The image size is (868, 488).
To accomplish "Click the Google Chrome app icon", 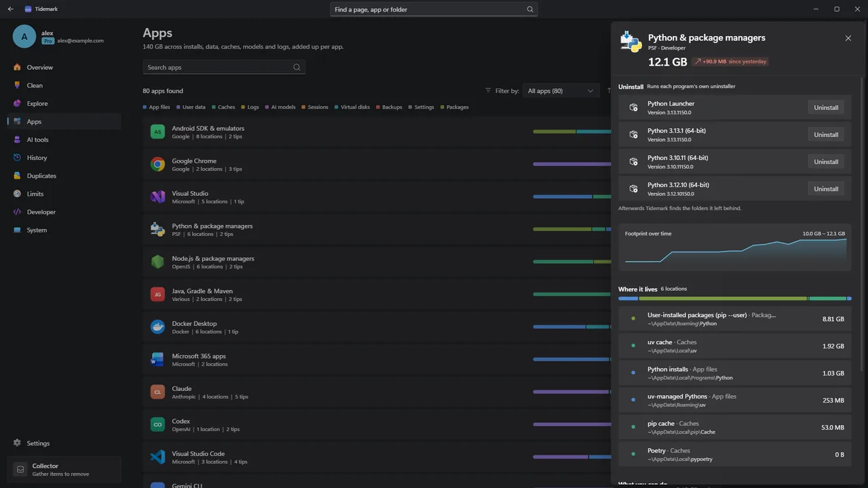I will click(157, 165).
